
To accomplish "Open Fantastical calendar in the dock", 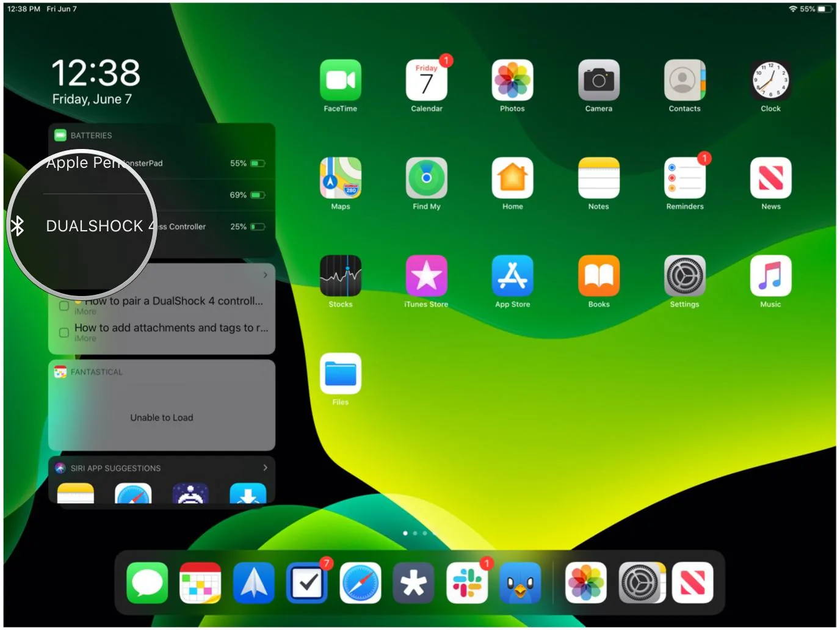I will 200,582.
